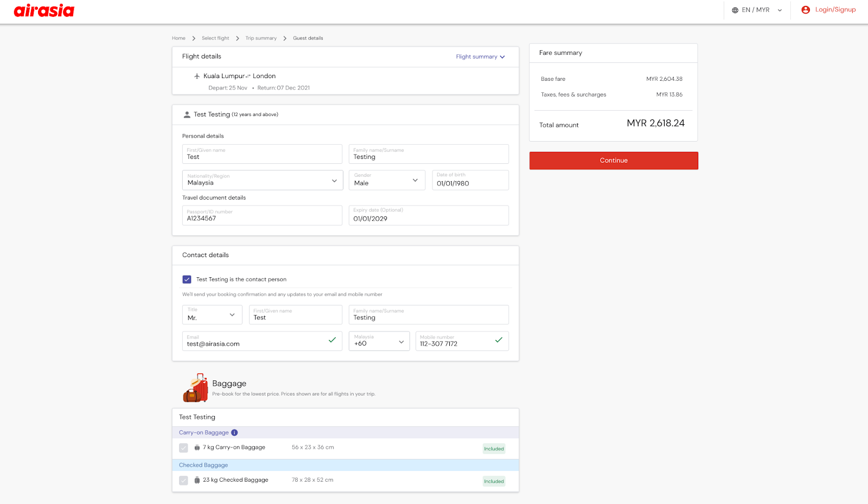Click the Passport/ID number field
This screenshot has height=504, width=868.
[x=262, y=215]
